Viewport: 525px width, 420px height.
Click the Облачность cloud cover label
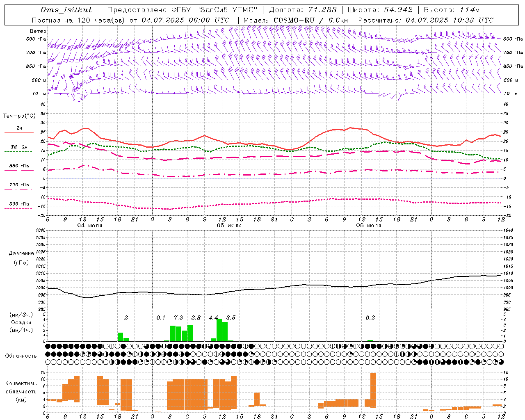21,356
